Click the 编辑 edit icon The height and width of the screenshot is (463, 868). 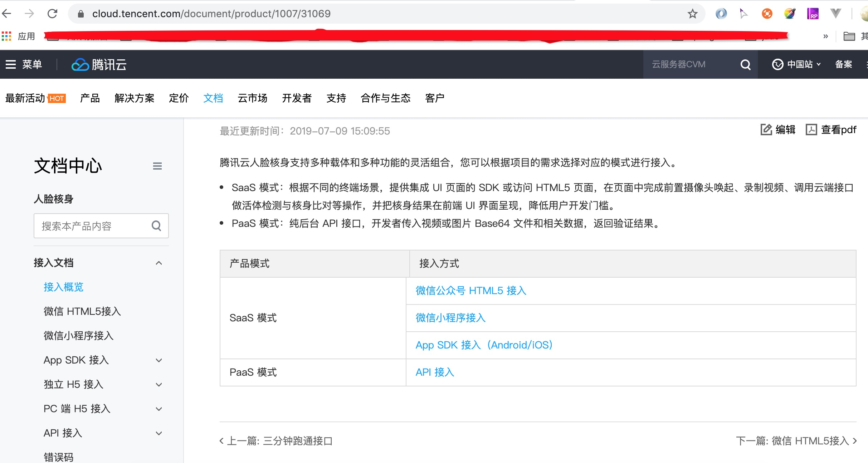[766, 130]
